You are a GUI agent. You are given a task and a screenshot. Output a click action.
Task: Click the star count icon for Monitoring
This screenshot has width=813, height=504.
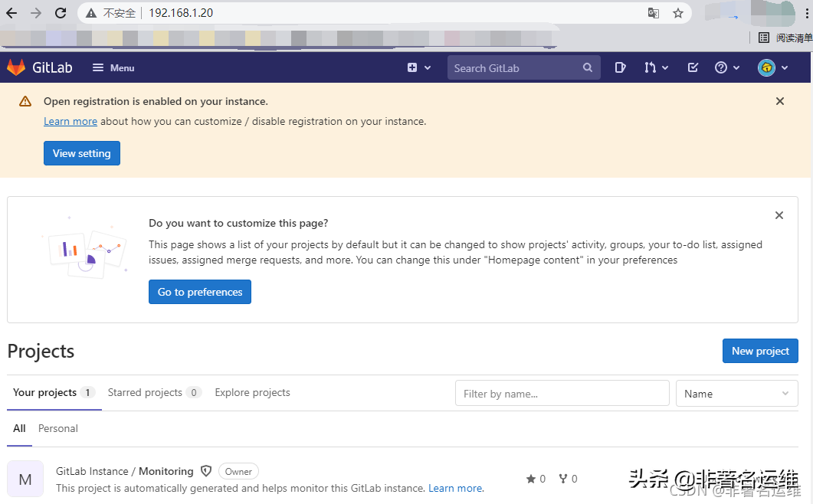coord(531,479)
